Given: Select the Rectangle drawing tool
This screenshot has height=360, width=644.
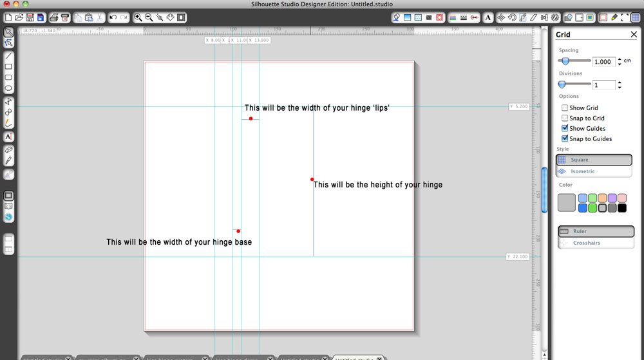Looking at the screenshot, I should point(9,66).
